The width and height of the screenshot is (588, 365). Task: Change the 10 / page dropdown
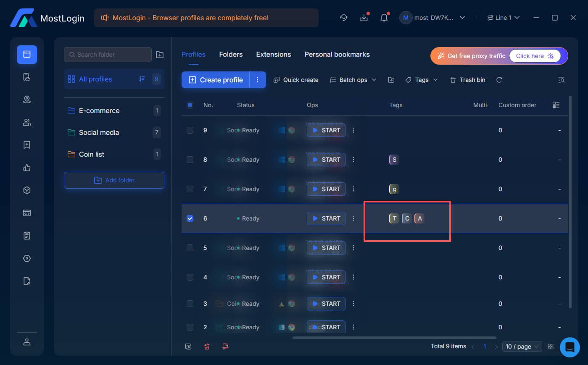[x=522, y=346]
